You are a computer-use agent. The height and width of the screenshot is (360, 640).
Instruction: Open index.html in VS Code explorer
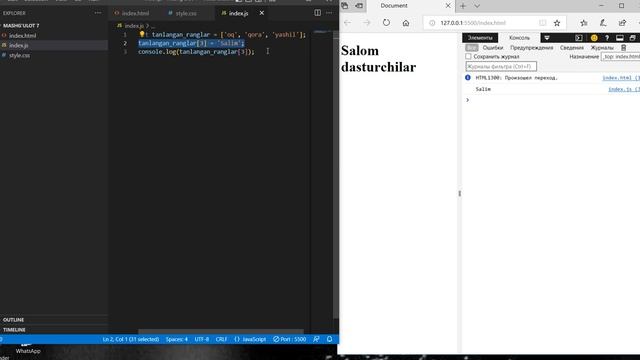(x=22, y=36)
